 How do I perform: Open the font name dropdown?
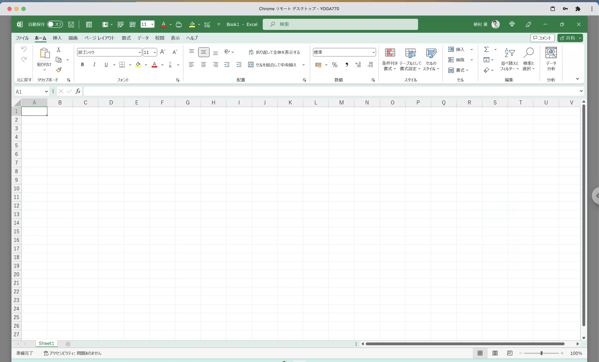[139, 52]
